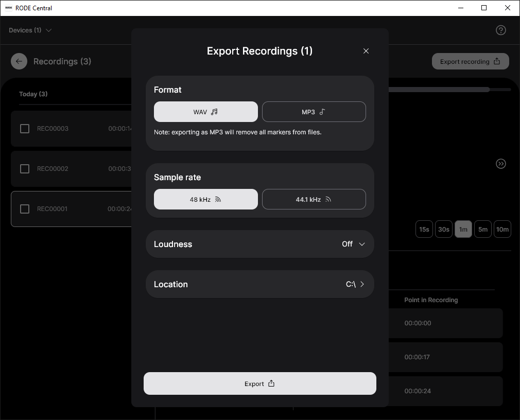Open the help question mark icon

pos(500,30)
